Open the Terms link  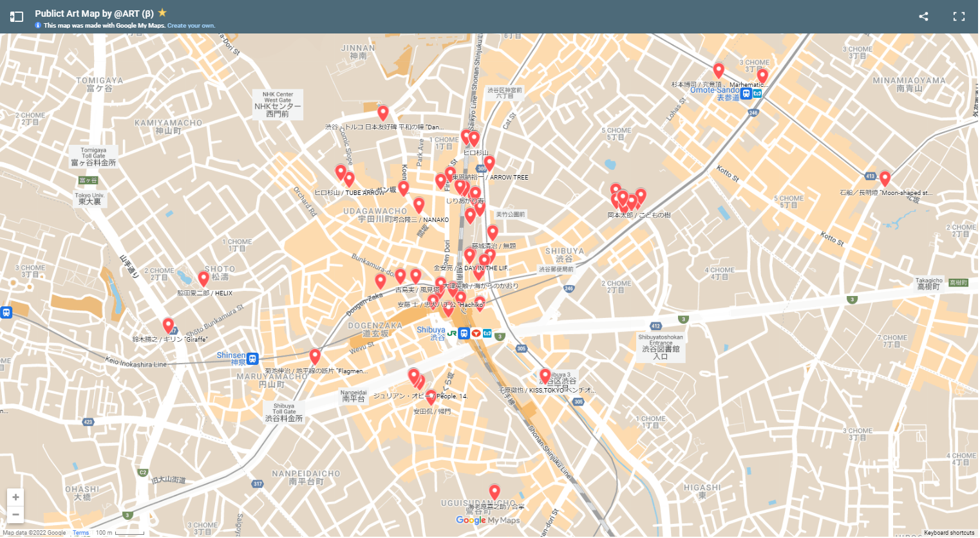pyautogui.click(x=80, y=533)
